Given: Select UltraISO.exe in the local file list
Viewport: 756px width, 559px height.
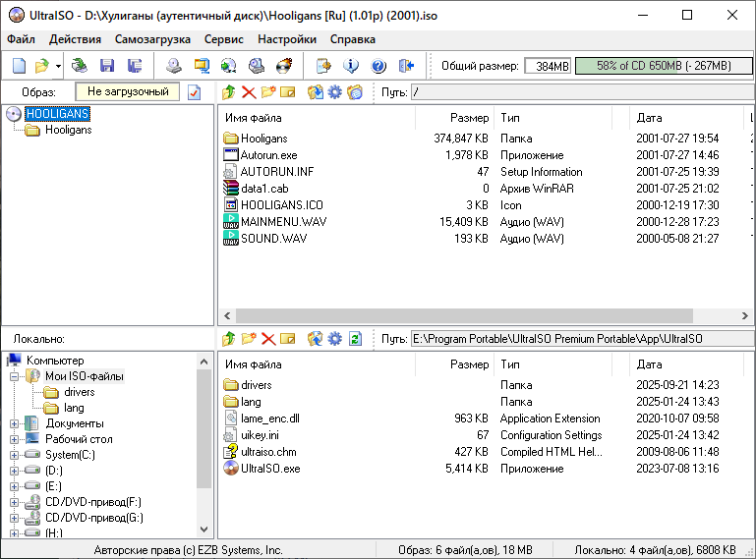Looking at the screenshot, I should [x=270, y=469].
